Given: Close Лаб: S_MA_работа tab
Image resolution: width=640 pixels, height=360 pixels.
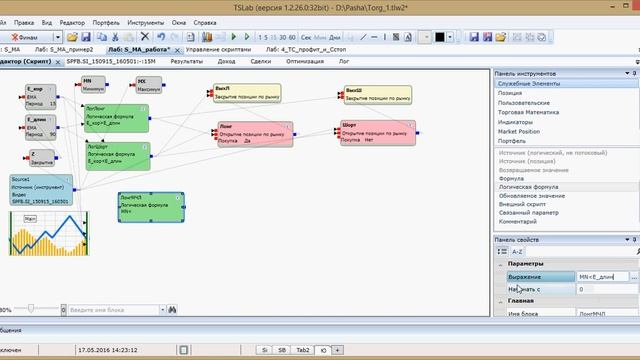Looking at the screenshot, I should coord(177,50).
